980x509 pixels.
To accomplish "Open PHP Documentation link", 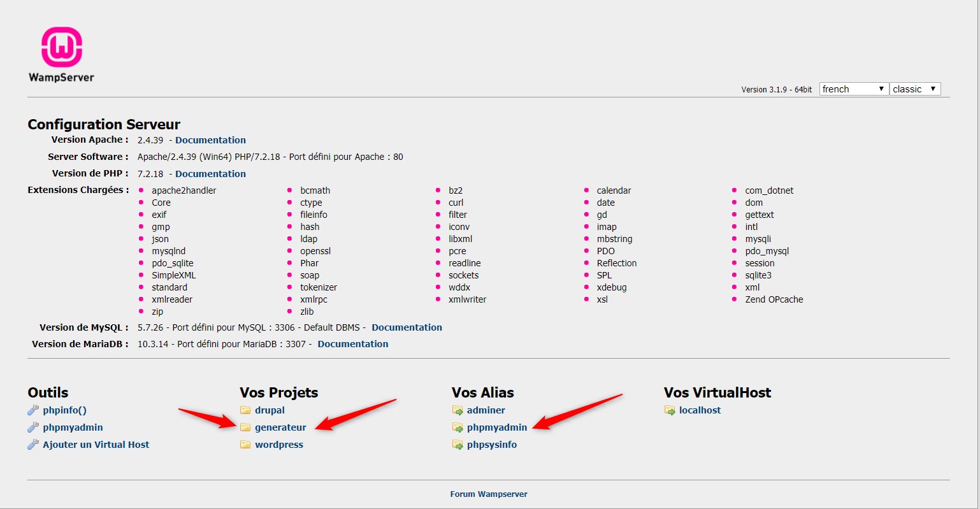I will point(210,174).
